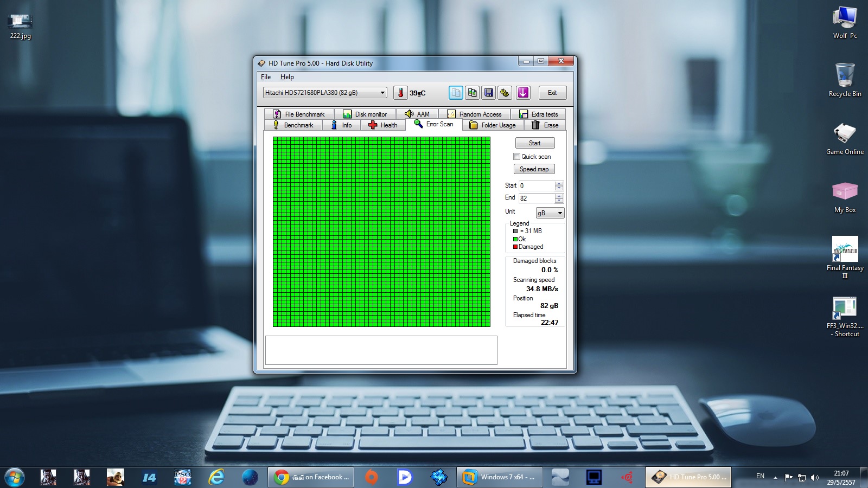The width and height of the screenshot is (868, 488).
Task: Click the blue globe taskbar icon
Action: point(250,477)
